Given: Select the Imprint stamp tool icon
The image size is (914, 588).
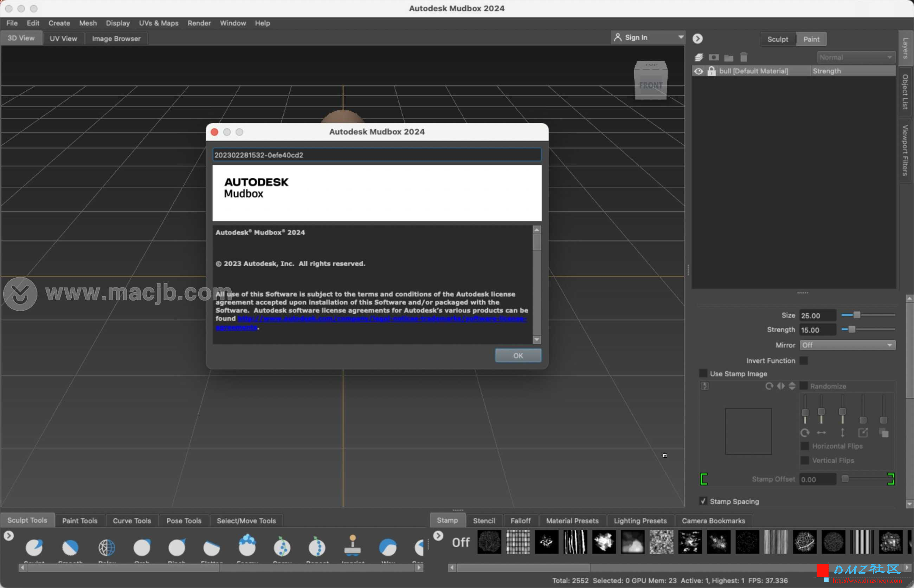Looking at the screenshot, I should pos(352,545).
